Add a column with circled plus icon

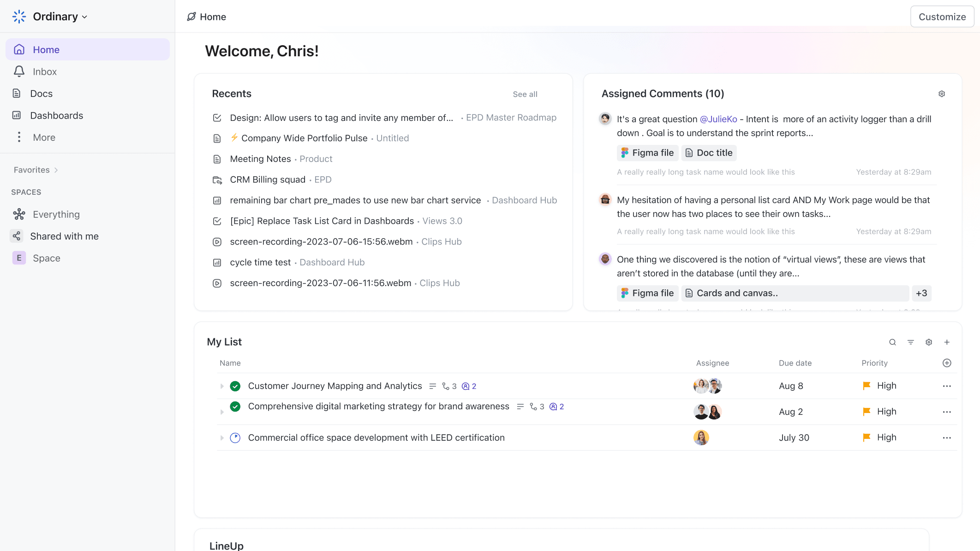tap(947, 363)
